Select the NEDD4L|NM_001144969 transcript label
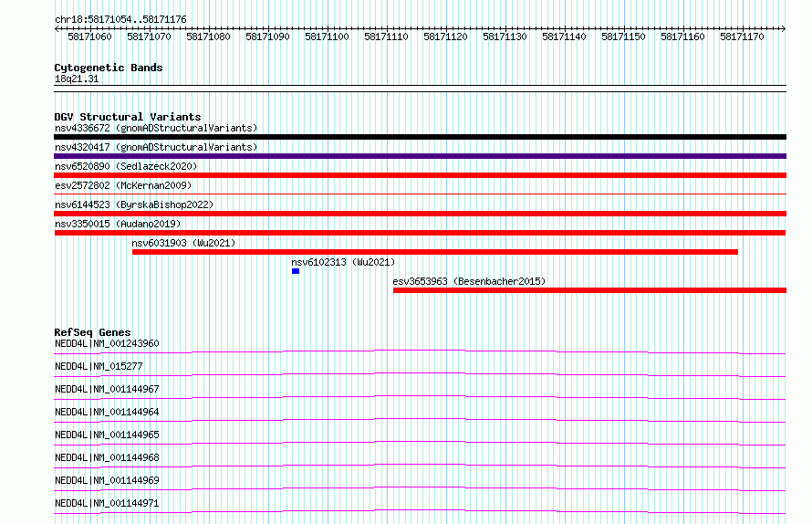Viewport: 812px width, 524px height. (x=107, y=480)
